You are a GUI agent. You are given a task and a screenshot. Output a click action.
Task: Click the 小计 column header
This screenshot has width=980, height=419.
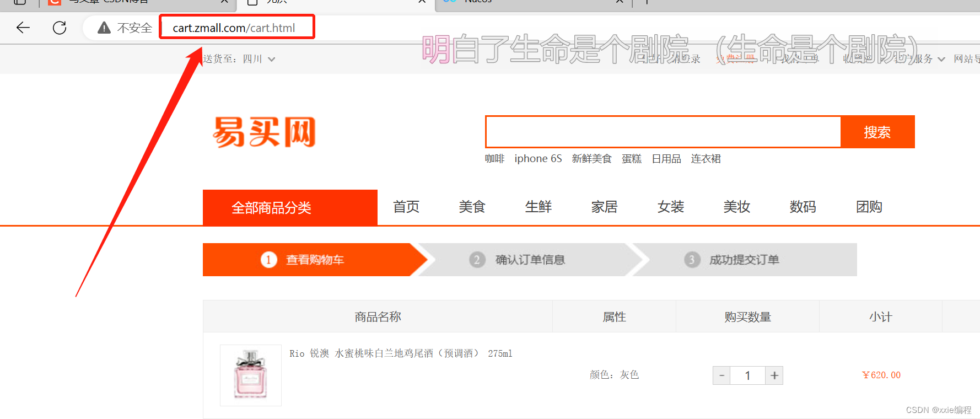coord(881,317)
